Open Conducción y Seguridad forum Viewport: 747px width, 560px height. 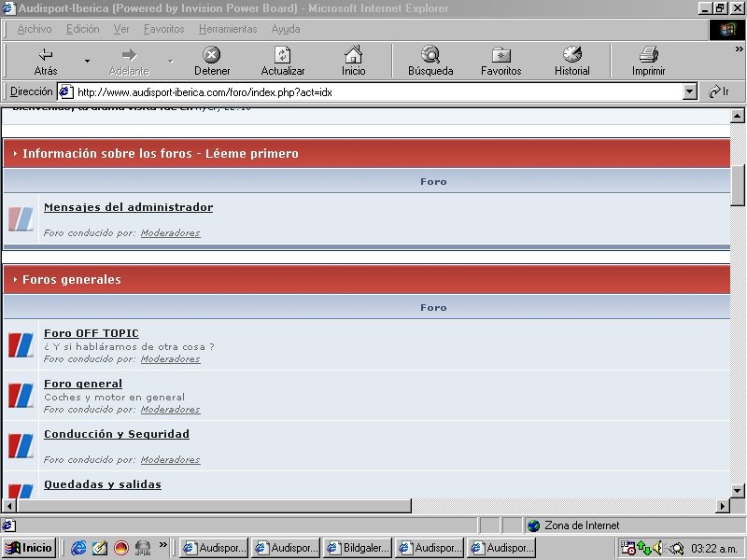(x=116, y=434)
